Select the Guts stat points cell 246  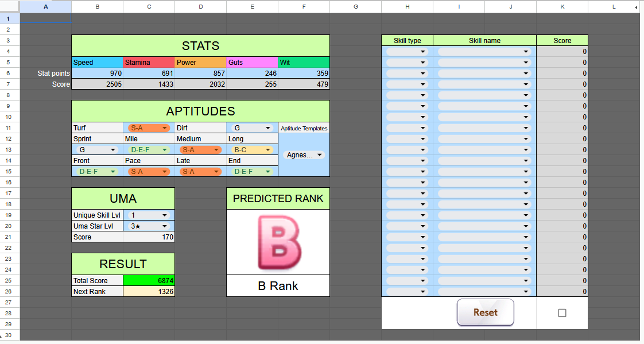252,73
